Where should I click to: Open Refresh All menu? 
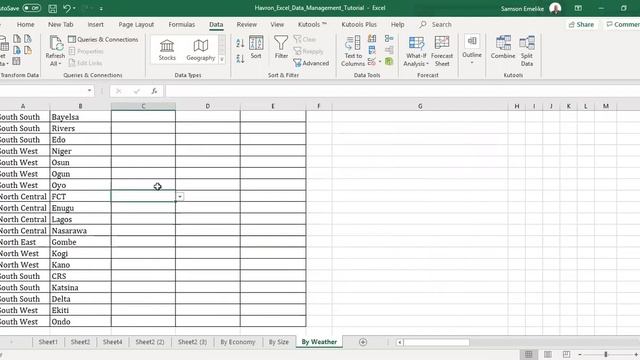point(55,51)
